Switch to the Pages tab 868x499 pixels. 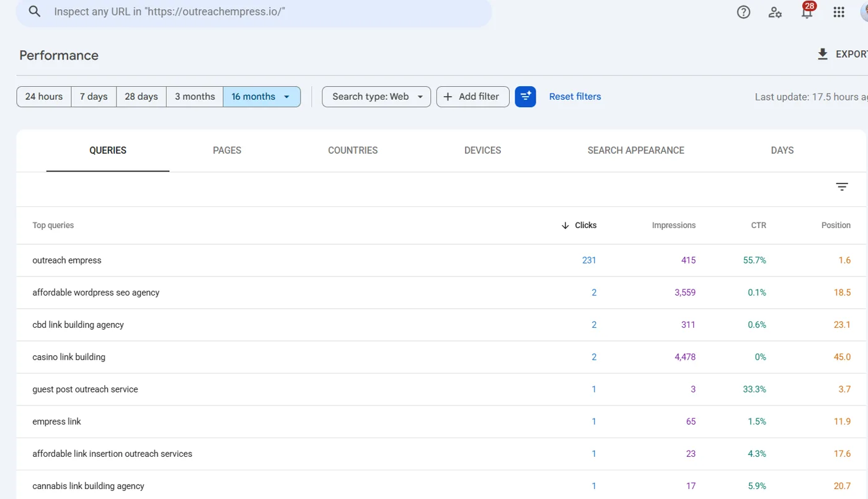coord(227,151)
